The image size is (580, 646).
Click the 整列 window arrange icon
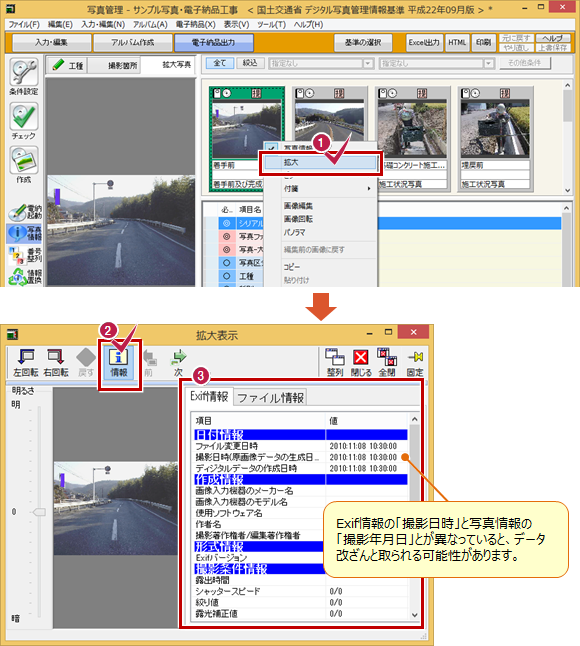335,362
